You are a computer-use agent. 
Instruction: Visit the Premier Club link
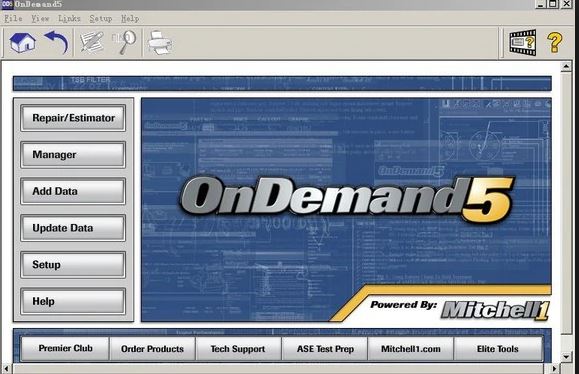(65, 348)
